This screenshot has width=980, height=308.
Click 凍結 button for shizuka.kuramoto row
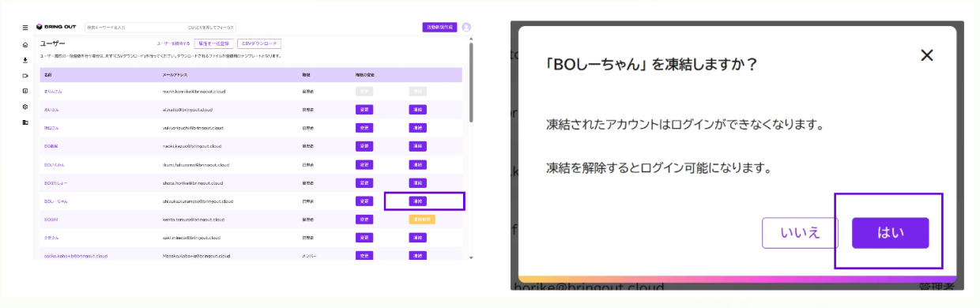tap(417, 201)
